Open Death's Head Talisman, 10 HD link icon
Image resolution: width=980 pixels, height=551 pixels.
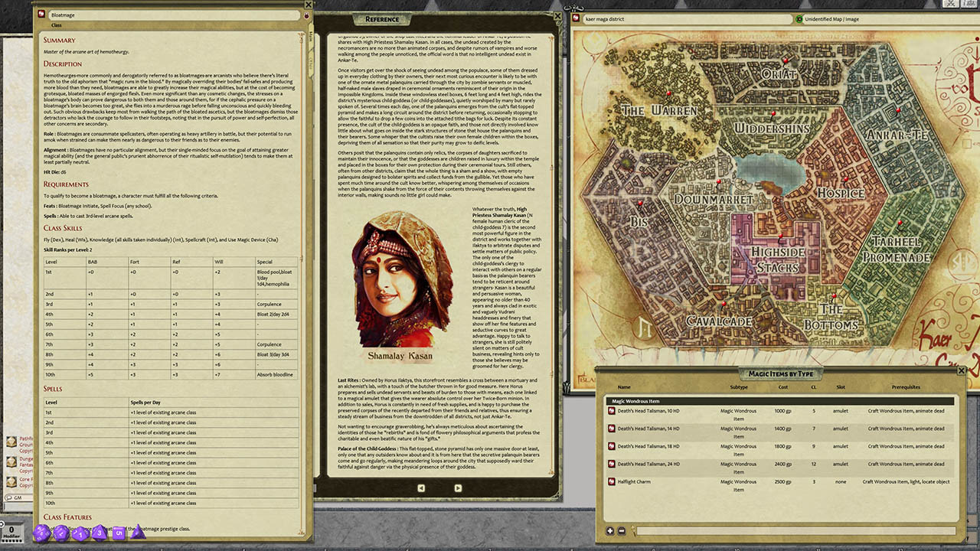pyautogui.click(x=611, y=411)
